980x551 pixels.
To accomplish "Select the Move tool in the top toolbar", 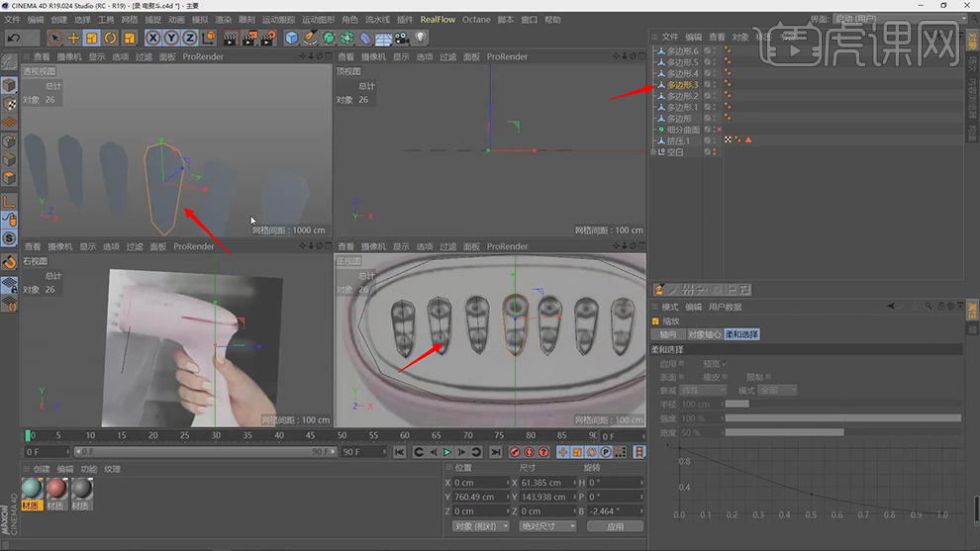I will pyautogui.click(x=73, y=38).
